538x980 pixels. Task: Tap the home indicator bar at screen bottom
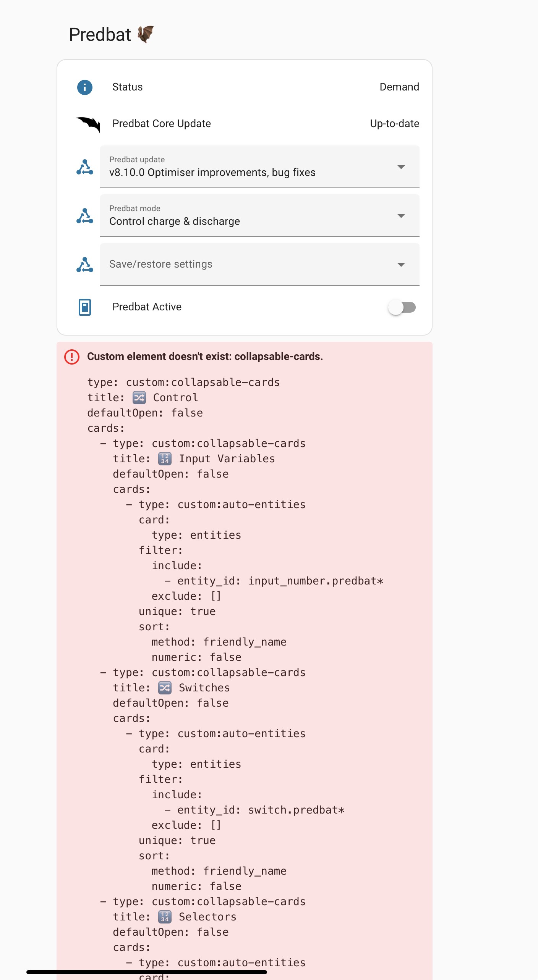click(147, 972)
